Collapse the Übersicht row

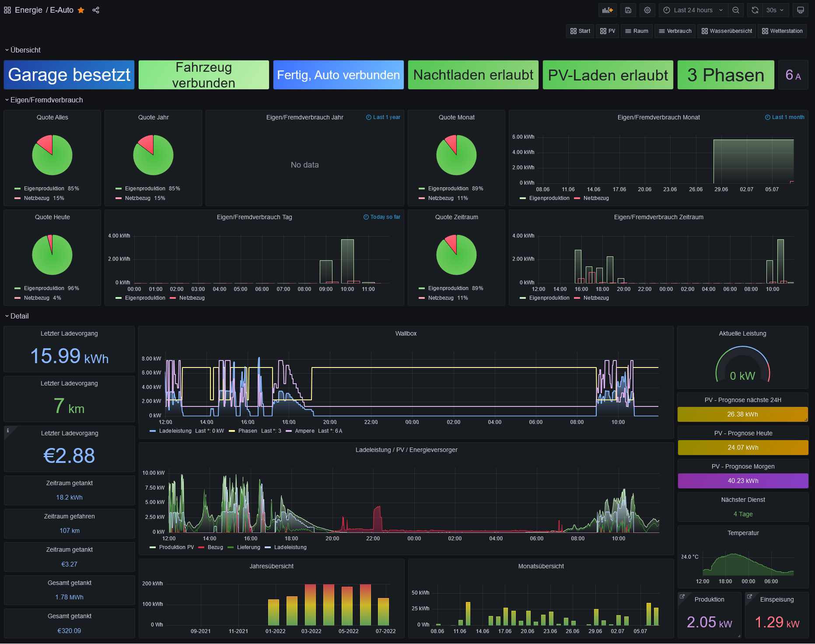click(x=23, y=50)
